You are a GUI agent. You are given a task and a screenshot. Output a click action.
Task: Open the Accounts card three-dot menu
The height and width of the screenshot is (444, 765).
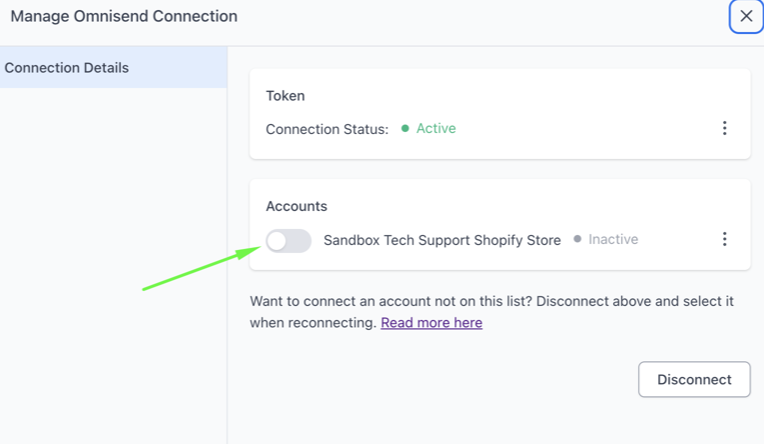coord(725,239)
